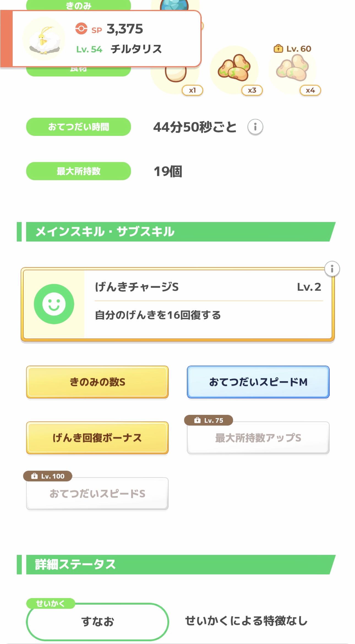Screen dimensions: 355x644
Task: Tap the Lv. 75 lock badge
Action: pyautogui.click(x=209, y=420)
